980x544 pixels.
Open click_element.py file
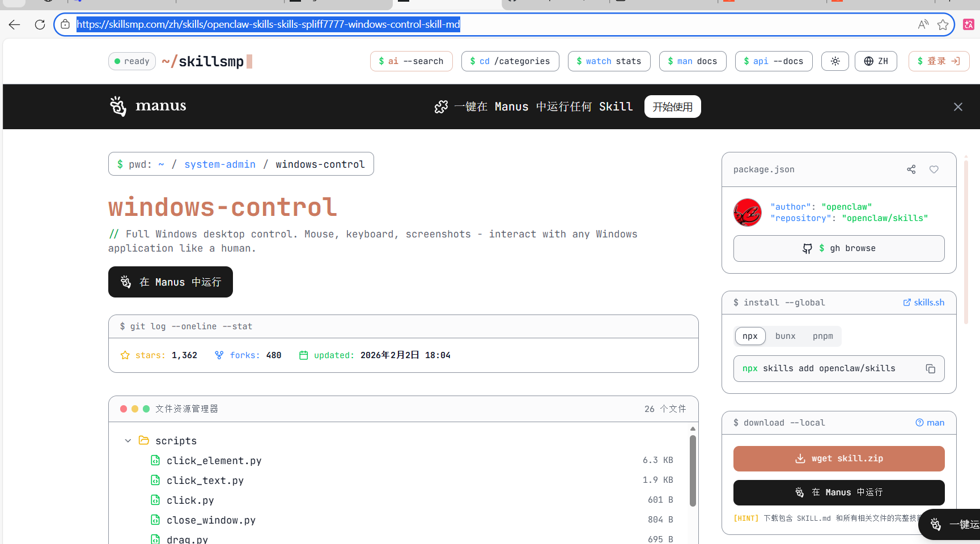pos(214,461)
